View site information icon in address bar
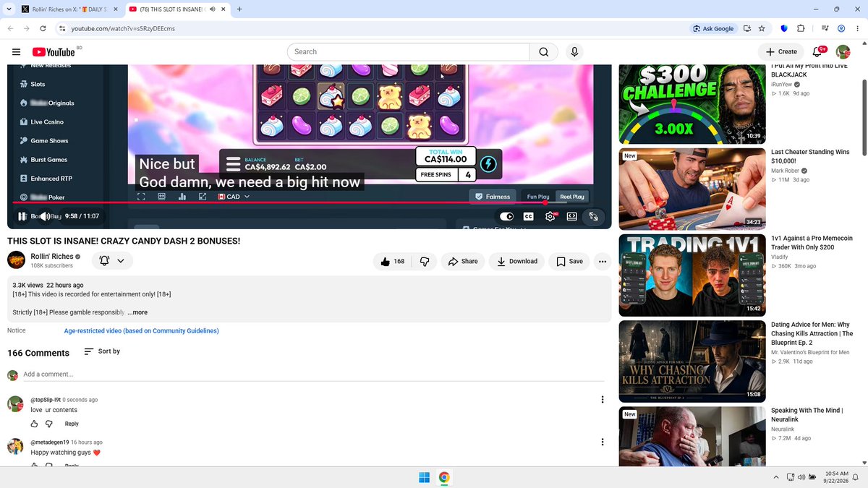The height and width of the screenshot is (488, 868). pos(62,28)
